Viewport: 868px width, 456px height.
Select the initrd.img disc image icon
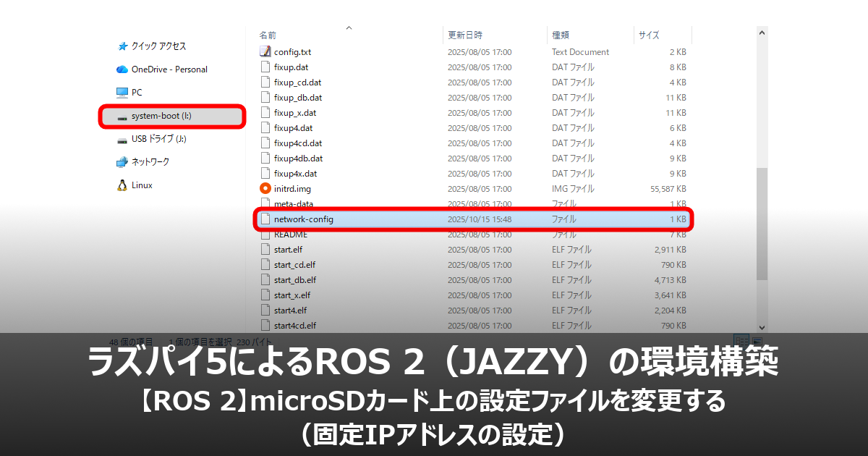pos(267,189)
